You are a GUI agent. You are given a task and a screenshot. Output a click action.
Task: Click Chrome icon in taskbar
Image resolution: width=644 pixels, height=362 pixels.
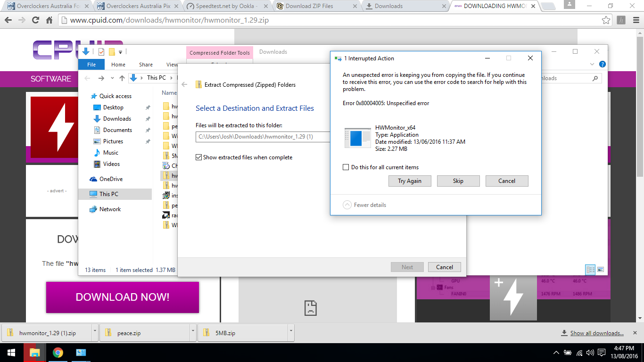click(x=58, y=352)
